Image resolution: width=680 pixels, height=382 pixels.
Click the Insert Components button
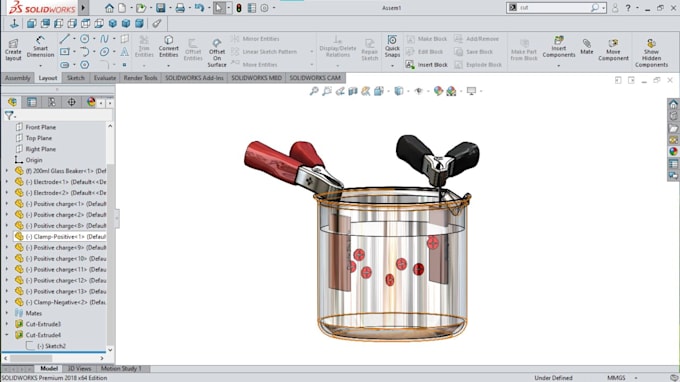coord(559,46)
